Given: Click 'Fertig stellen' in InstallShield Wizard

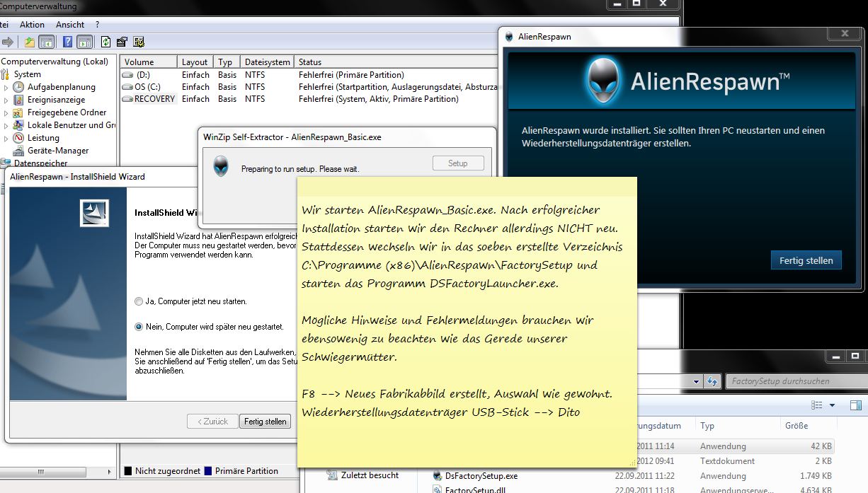Looking at the screenshot, I should tap(265, 422).
